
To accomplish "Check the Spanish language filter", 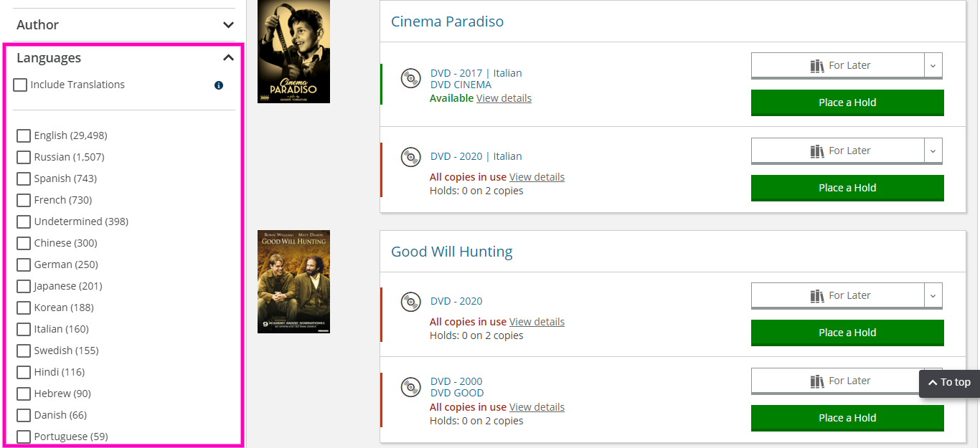I will tap(24, 178).
